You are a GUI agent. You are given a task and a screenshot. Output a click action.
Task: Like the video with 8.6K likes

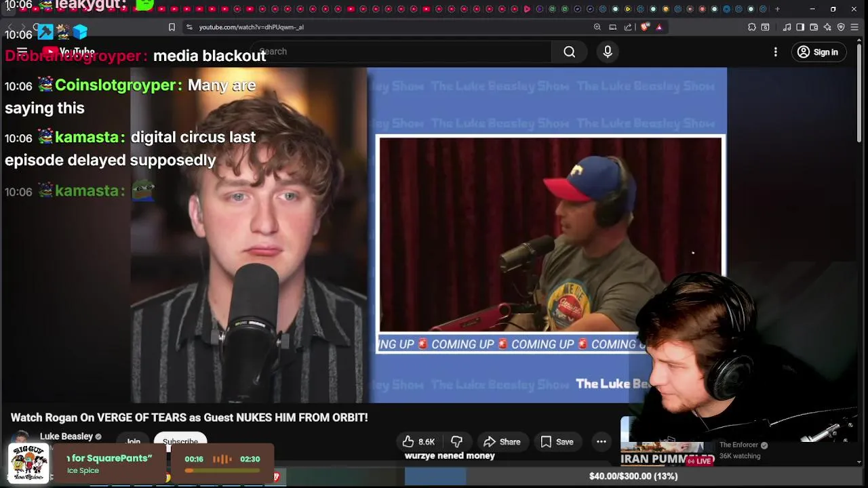(x=418, y=442)
